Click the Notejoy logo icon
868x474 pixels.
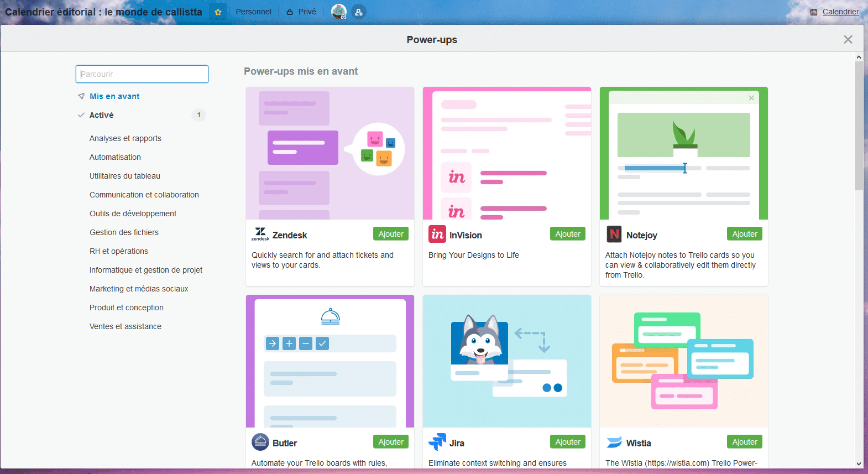614,235
